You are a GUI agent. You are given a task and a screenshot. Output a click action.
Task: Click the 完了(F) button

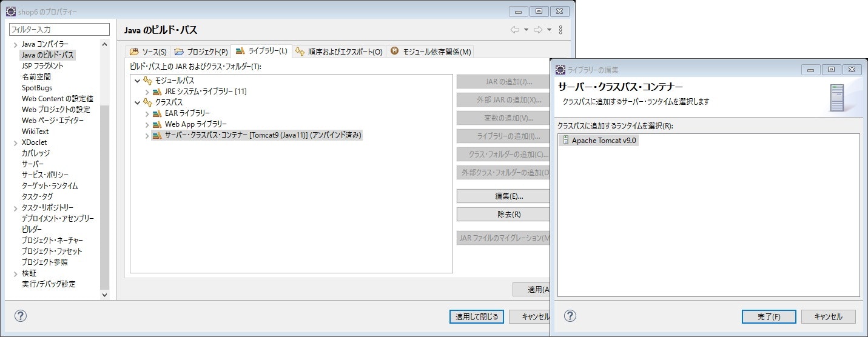coord(769,316)
